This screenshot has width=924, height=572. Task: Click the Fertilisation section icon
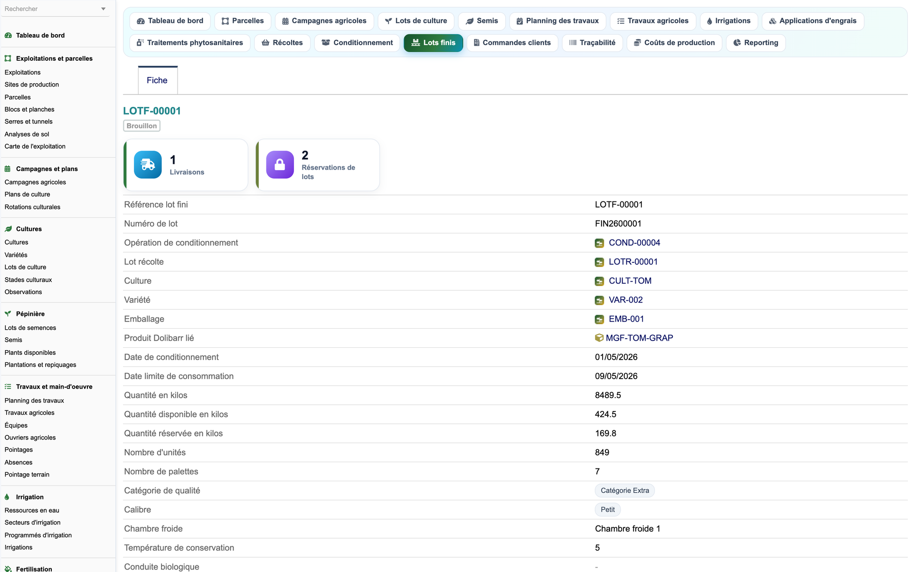[x=8, y=569]
